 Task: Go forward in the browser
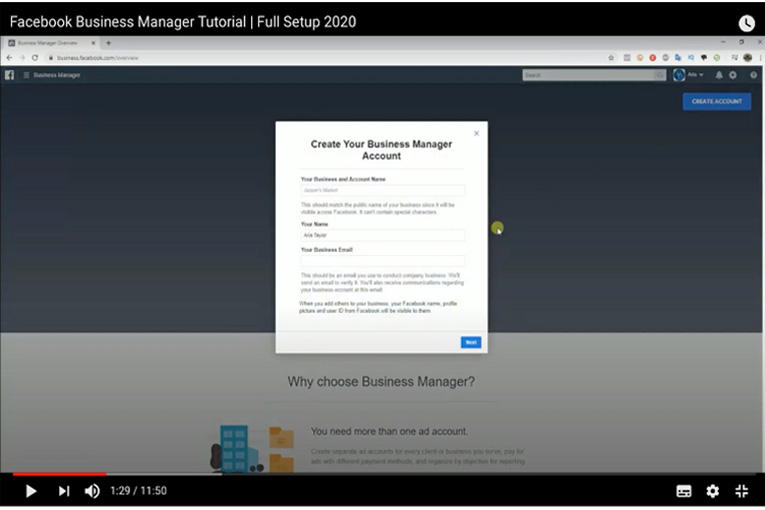tap(22, 58)
